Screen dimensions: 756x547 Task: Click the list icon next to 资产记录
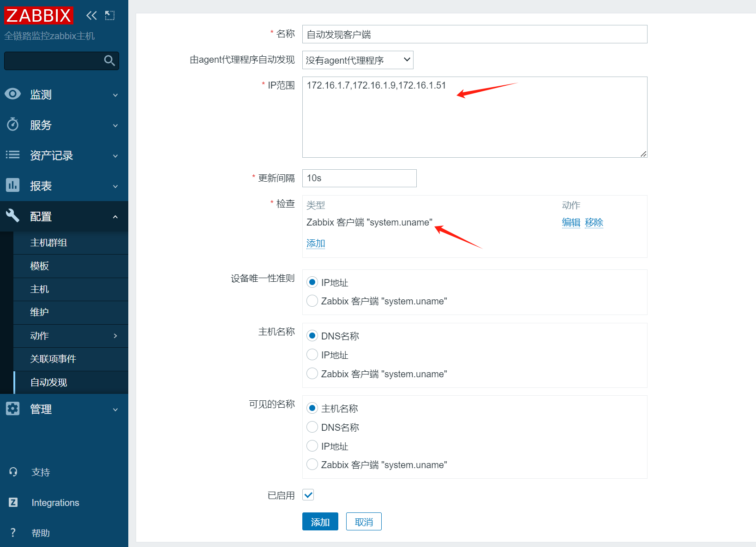coord(13,155)
